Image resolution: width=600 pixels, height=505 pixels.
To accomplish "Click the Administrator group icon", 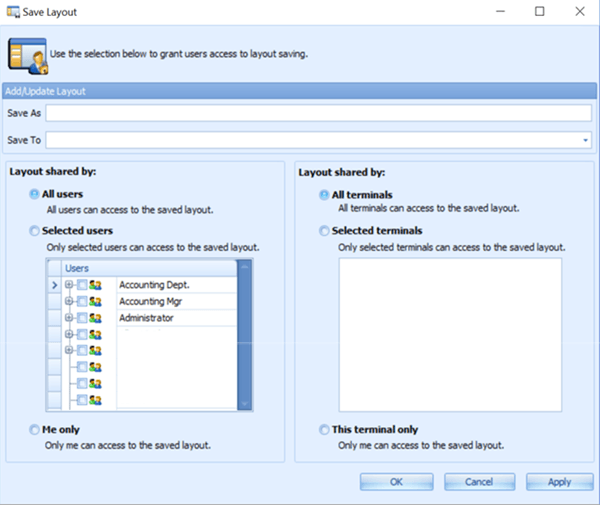I will (95, 318).
